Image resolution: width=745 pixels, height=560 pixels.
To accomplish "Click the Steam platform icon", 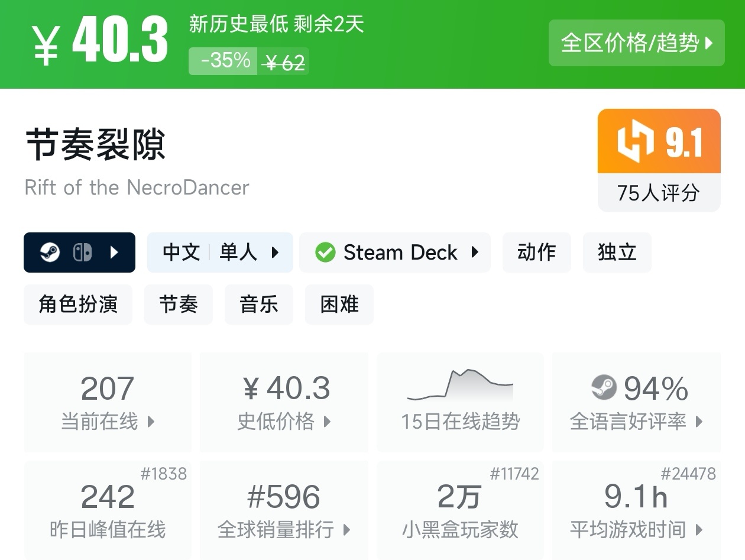I will click(50, 253).
